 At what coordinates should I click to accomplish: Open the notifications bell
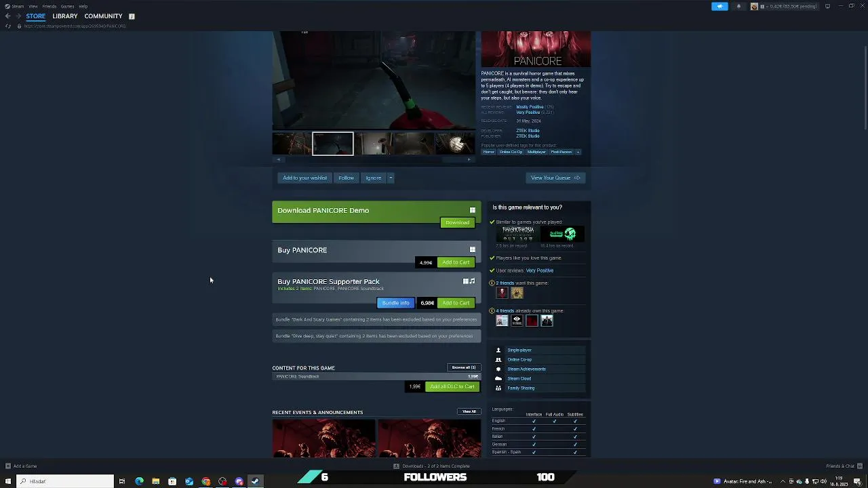coord(738,6)
